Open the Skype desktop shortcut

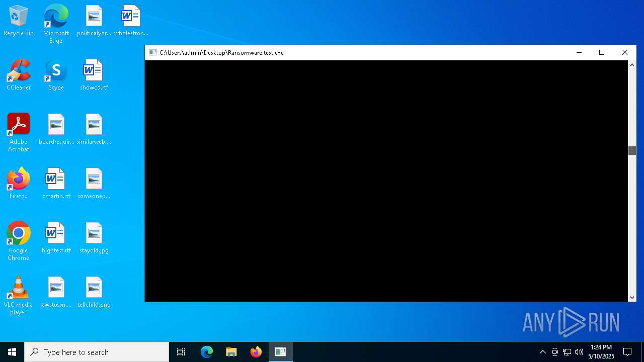click(x=56, y=75)
